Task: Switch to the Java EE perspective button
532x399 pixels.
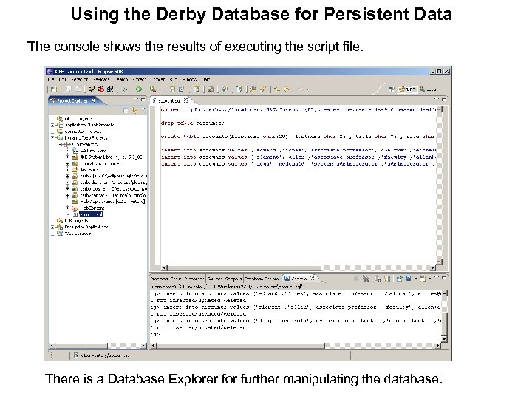Action: (x=407, y=89)
